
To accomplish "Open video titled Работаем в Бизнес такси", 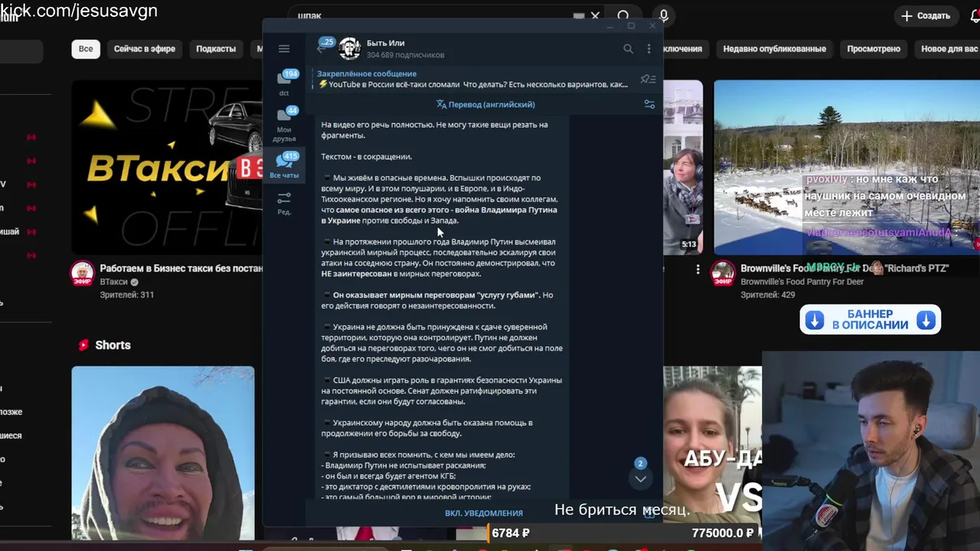I will click(x=181, y=269).
